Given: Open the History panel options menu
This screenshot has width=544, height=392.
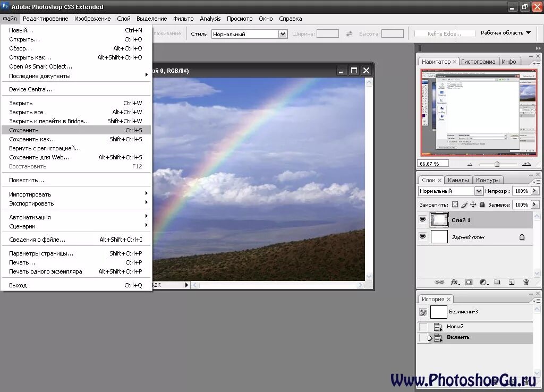Looking at the screenshot, I should (537, 301).
